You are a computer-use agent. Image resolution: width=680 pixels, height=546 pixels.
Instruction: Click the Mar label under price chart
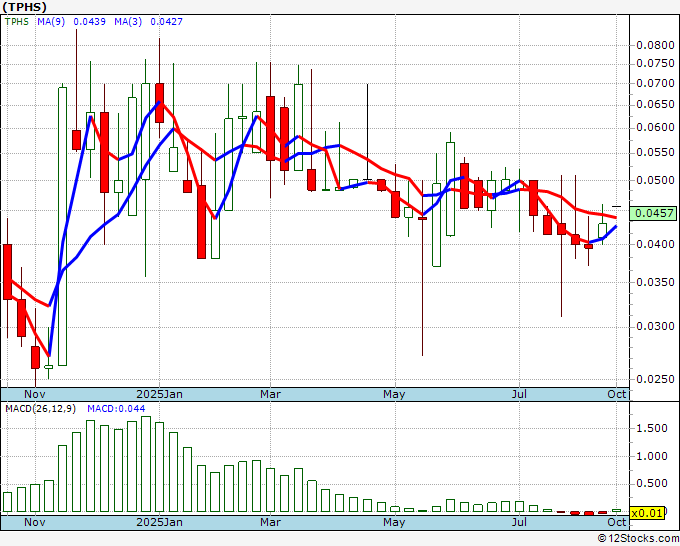click(x=269, y=394)
